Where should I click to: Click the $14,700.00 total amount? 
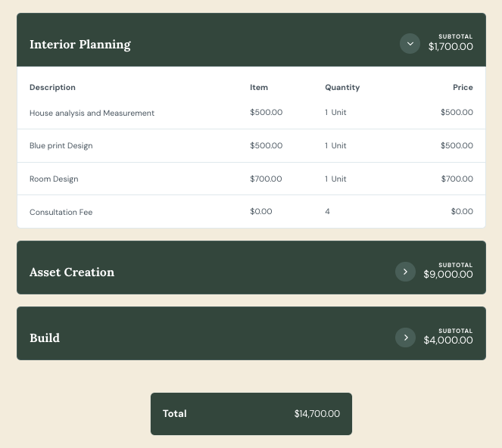pos(317,414)
